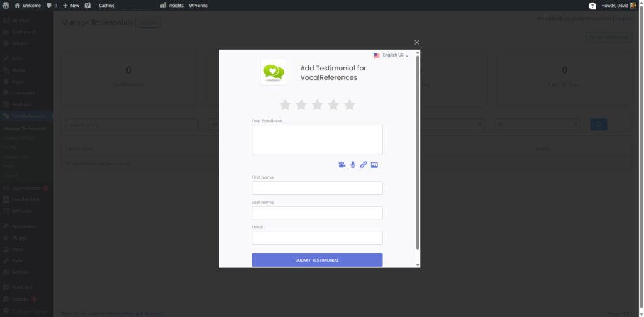
Task: Click the Logout link on testimonials page
Action: click(623, 18)
